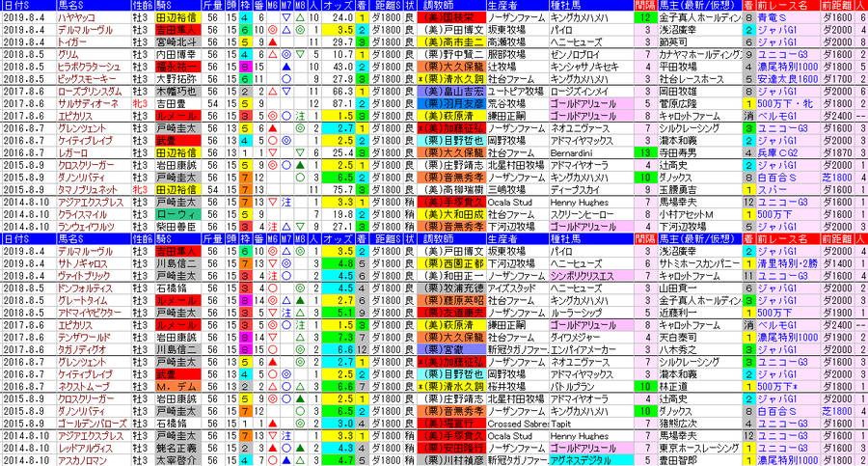Select horse name ヴァイトブリック
This screenshot has width=868, height=466.
click(84, 276)
